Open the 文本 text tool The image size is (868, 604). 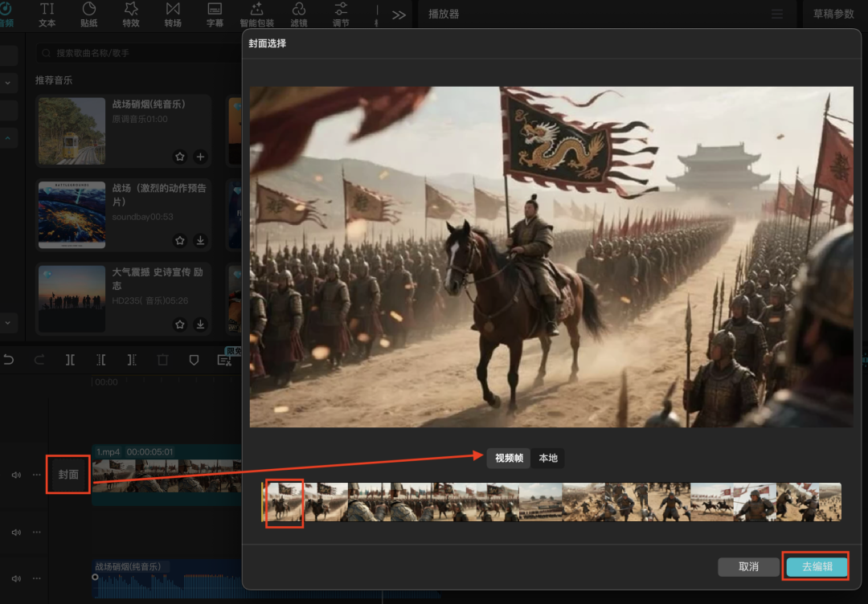(x=47, y=14)
